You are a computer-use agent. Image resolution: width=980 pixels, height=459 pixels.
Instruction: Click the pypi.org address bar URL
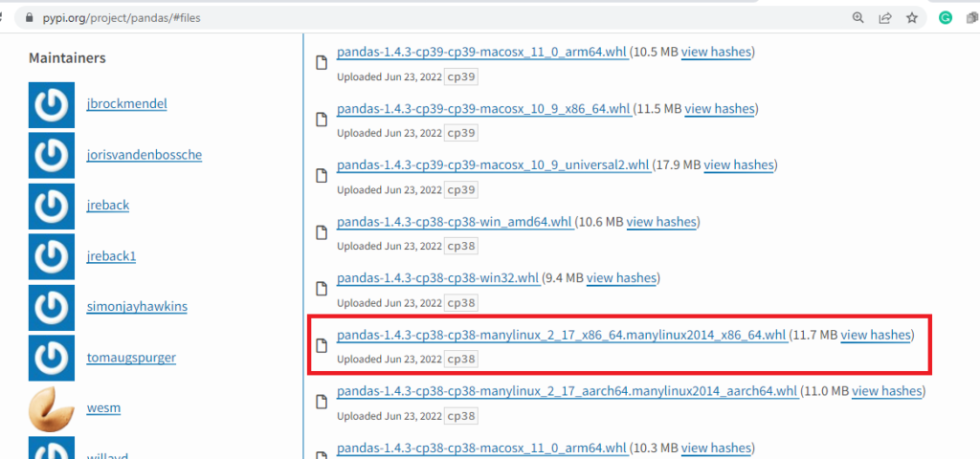point(122,18)
